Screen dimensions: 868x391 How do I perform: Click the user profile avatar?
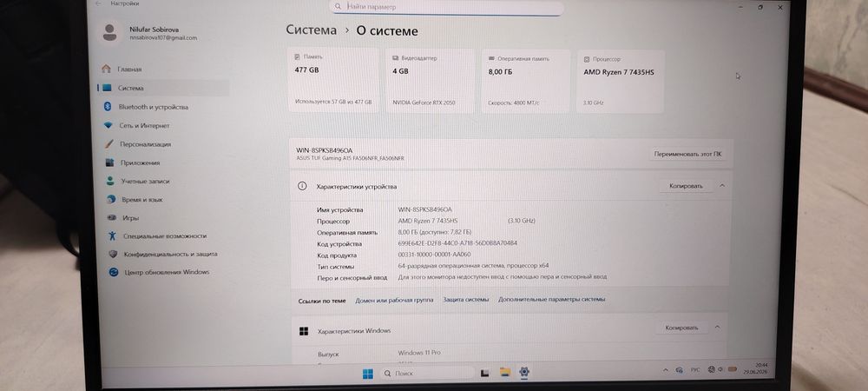(109, 33)
